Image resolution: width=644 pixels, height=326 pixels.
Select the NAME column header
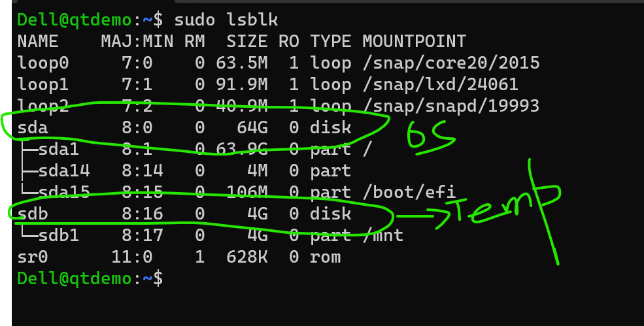(x=38, y=41)
